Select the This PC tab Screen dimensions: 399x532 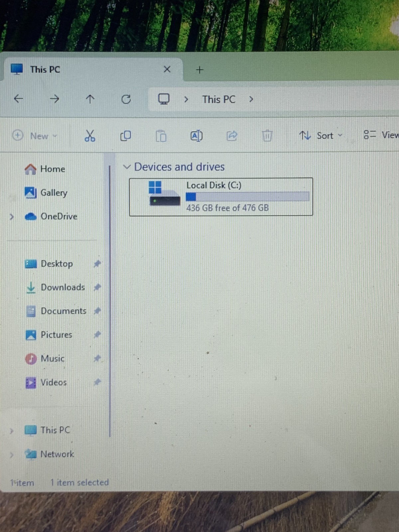(x=93, y=69)
